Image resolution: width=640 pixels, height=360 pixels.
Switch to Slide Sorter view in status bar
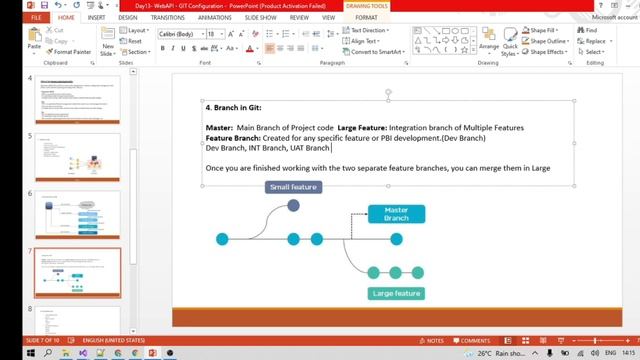point(526,340)
